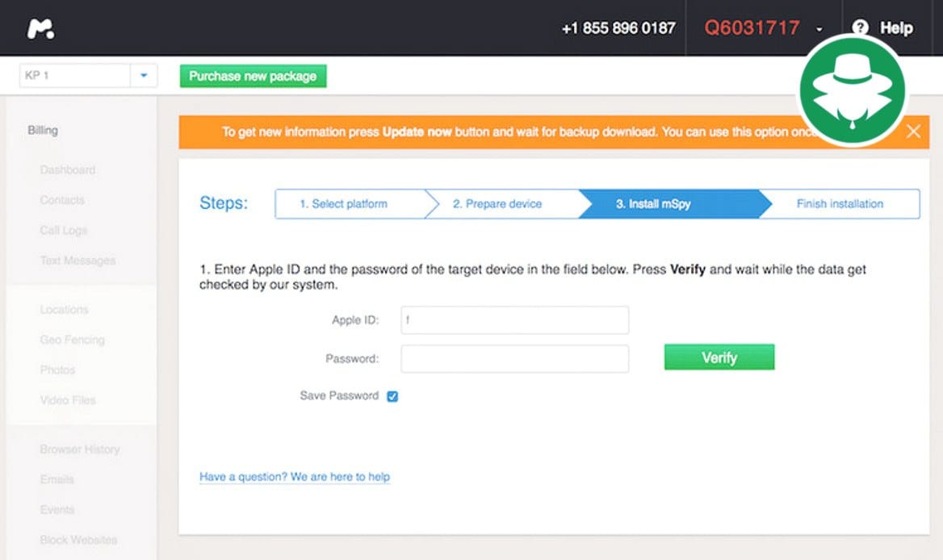943x560 pixels.
Task: Click the Purchase new package button
Action: 253,76
